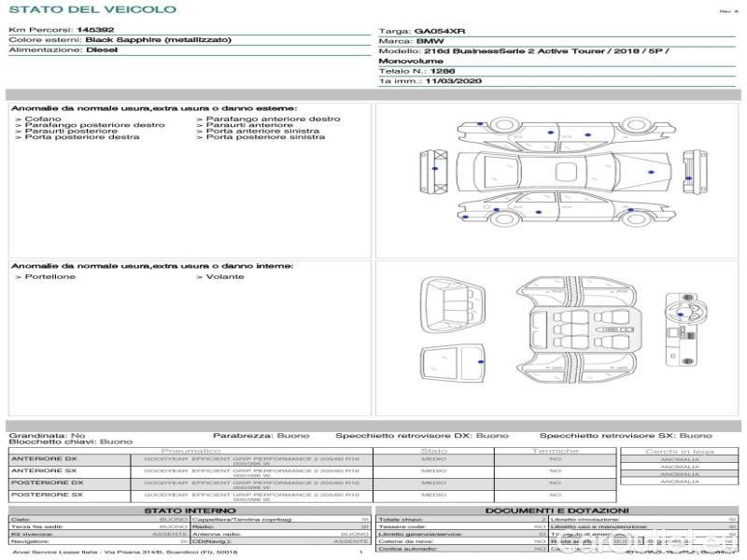The image size is (747, 560).
Task: Select the Km Percorsi value 145392
Action: [95, 30]
